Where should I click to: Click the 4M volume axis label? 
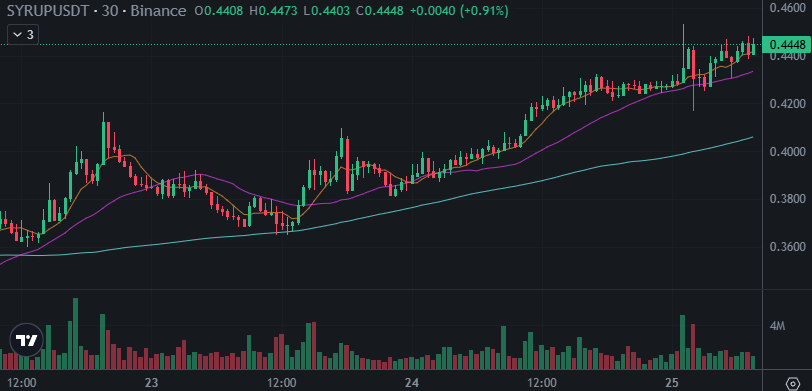pyautogui.click(x=777, y=326)
